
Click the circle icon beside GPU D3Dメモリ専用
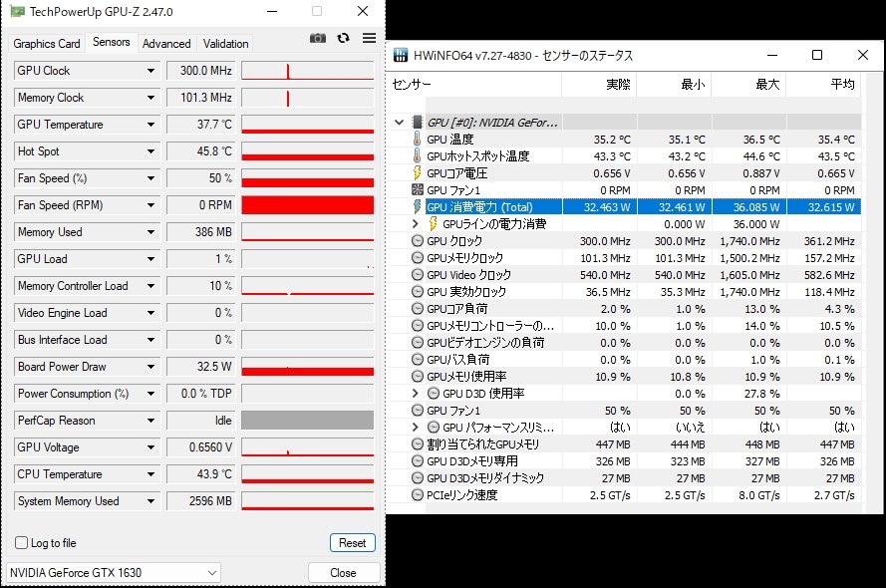[x=418, y=460]
